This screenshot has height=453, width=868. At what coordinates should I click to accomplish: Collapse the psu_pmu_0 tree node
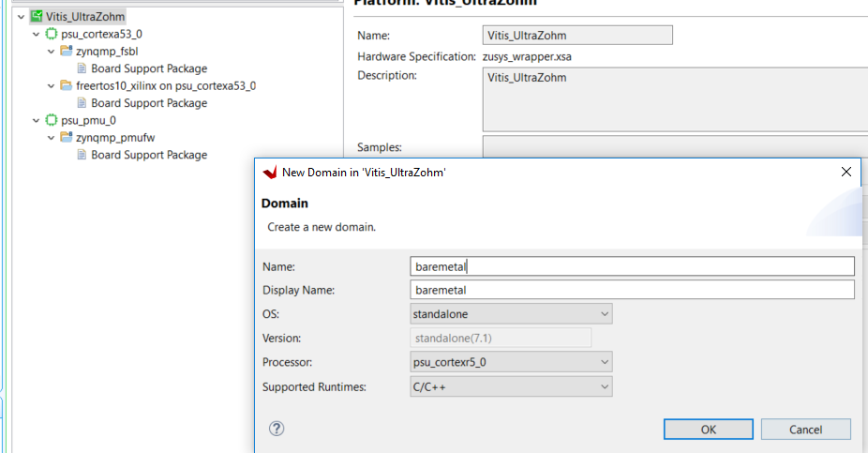36,120
